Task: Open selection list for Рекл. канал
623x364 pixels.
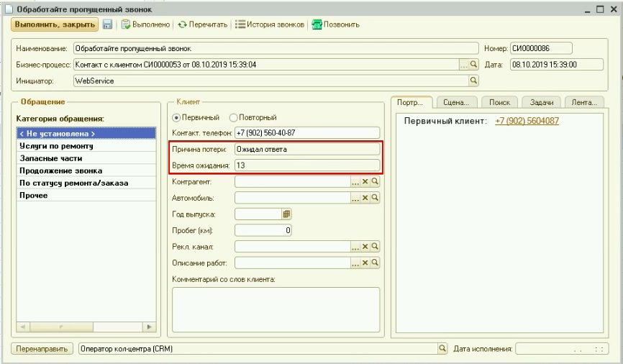Action: [x=355, y=247]
